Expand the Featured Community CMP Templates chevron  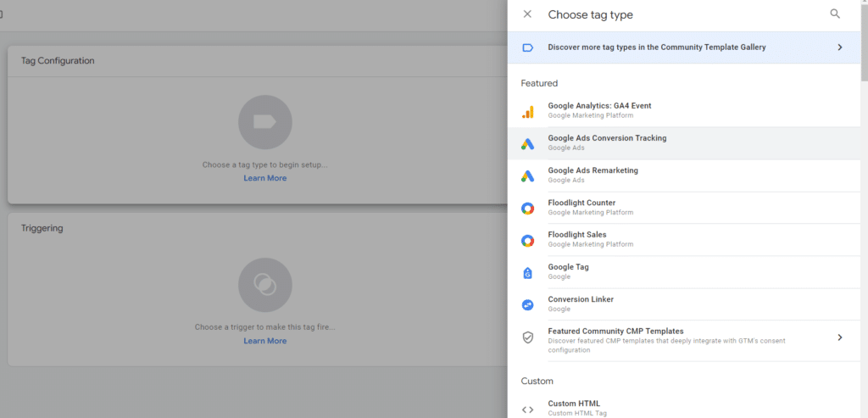point(840,337)
